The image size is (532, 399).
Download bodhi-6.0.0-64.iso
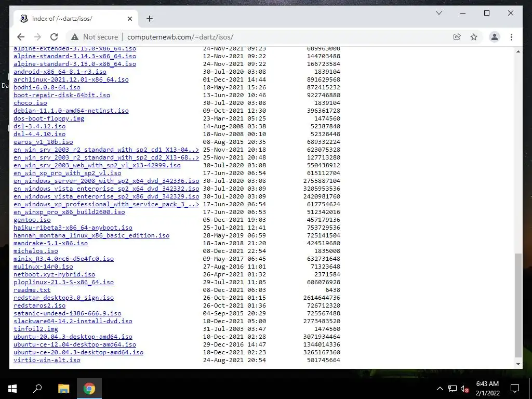click(x=47, y=87)
